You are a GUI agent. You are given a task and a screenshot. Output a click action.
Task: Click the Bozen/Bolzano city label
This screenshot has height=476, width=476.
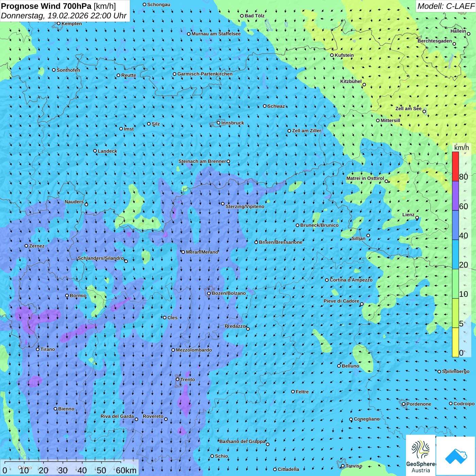click(228, 293)
